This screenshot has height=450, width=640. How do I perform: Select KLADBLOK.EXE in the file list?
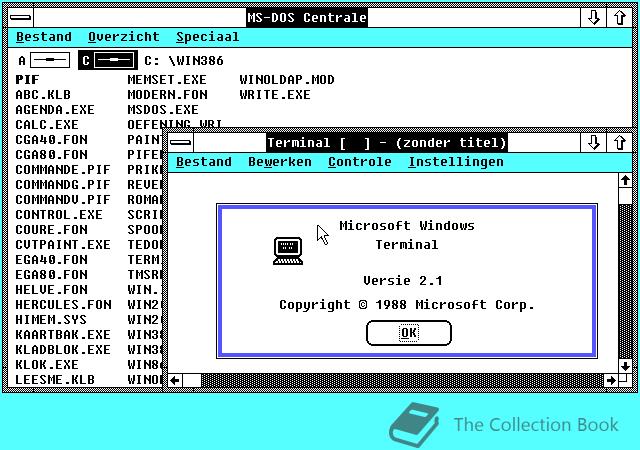coord(63,350)
